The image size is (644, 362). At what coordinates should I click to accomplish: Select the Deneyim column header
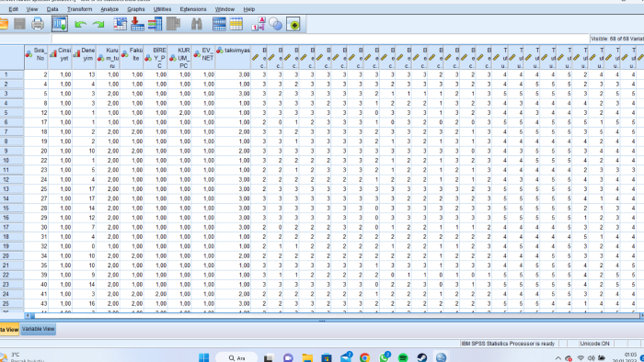pyautogui.click(x=85, y=57)
